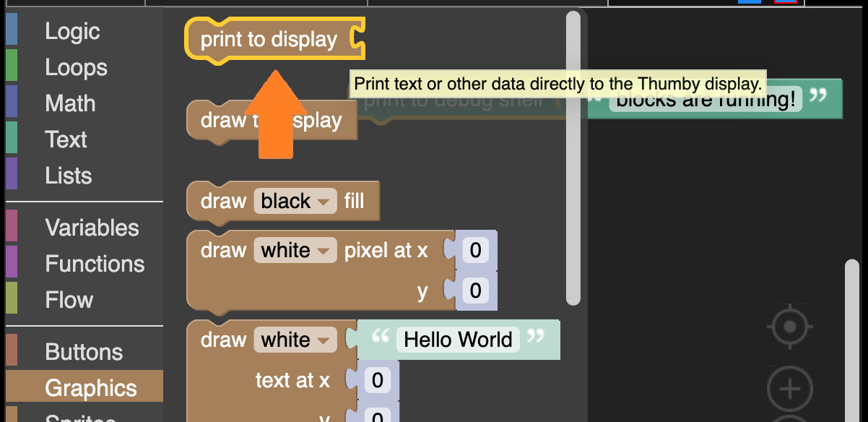
Task: Show the Variables block category
Action: (92, 228)
